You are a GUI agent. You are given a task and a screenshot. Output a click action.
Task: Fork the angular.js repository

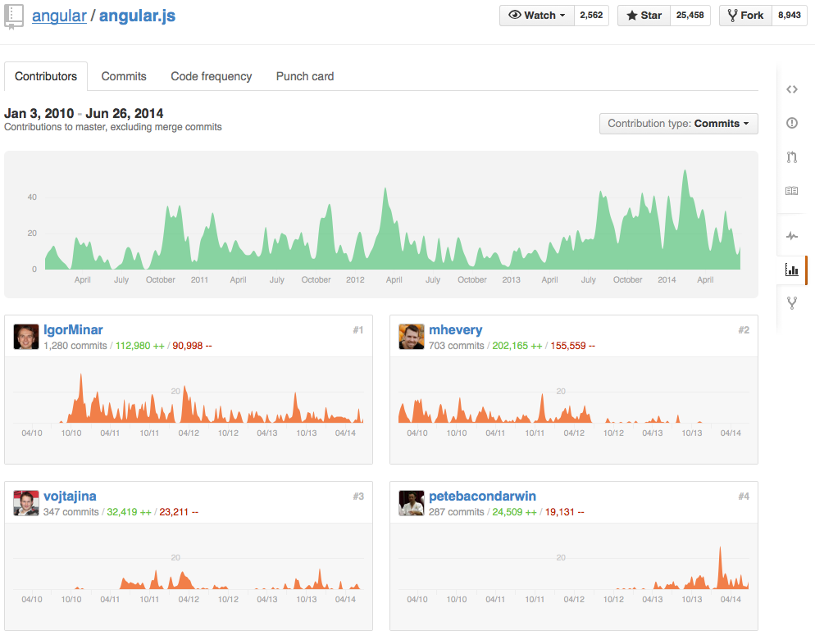[745, 16]
